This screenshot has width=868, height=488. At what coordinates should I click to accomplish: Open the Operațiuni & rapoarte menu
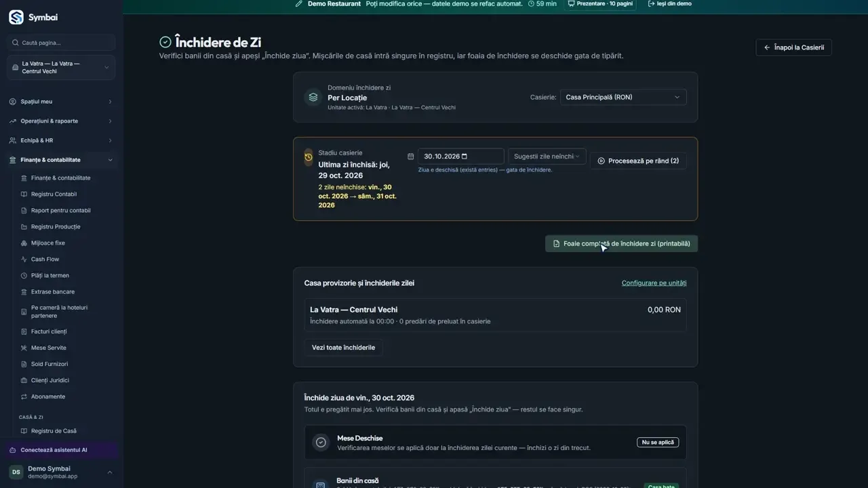pyautogui.click(x=61, y=121)
